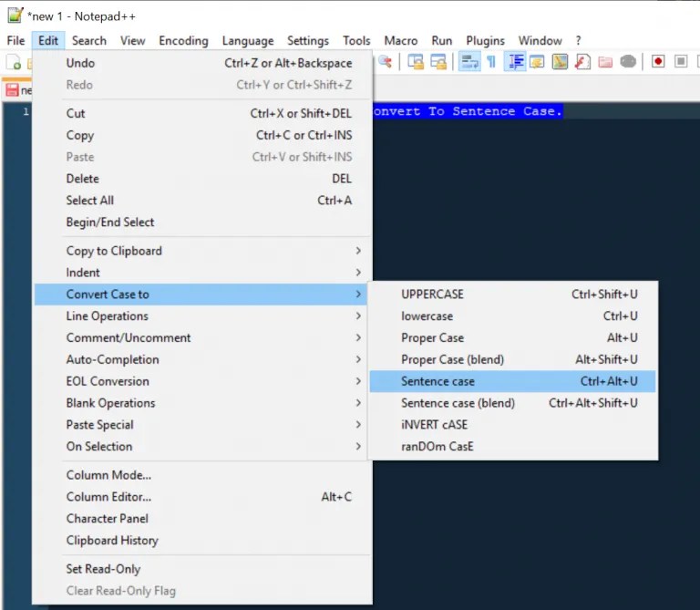Select Proper Case (blend) option
Viewport: 700px width, 610px height.
point(512,359)
